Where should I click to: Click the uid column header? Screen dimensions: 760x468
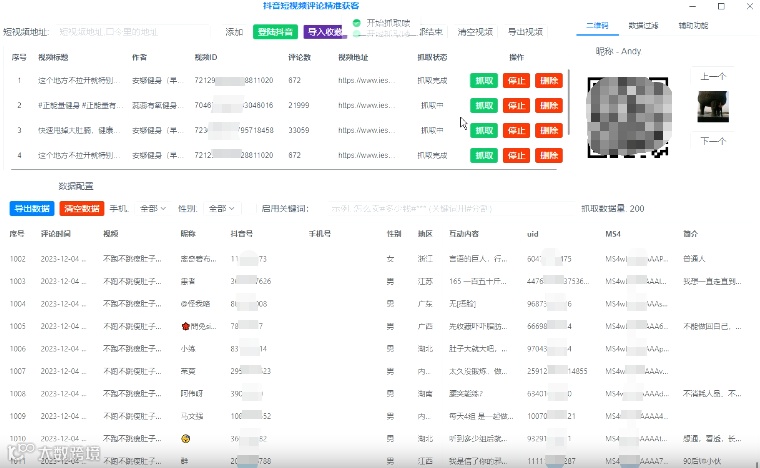pyautogui.click(x=533, y=234)
